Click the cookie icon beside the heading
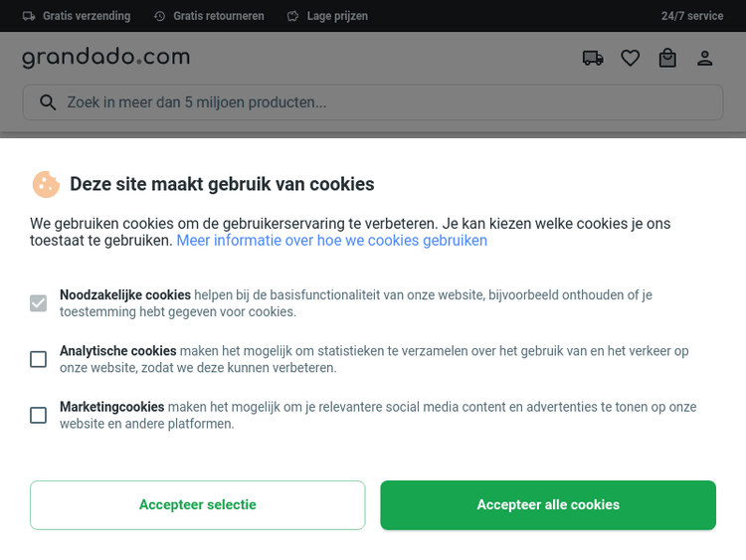Image resolution: width=746 pixels, height=560 pixels. 46,184
